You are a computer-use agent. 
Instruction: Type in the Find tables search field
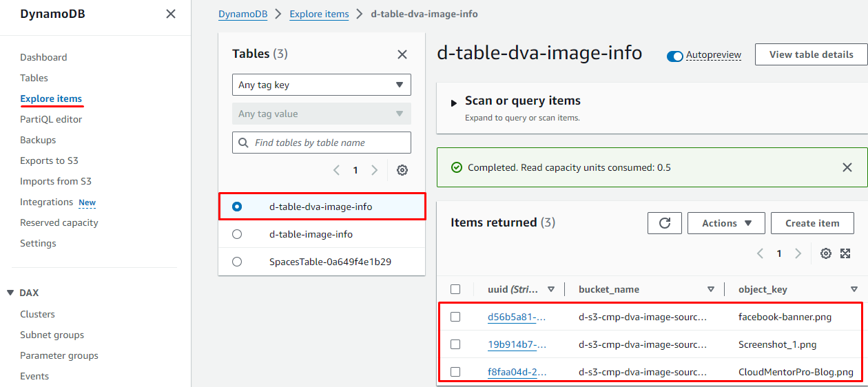(329, 143)
